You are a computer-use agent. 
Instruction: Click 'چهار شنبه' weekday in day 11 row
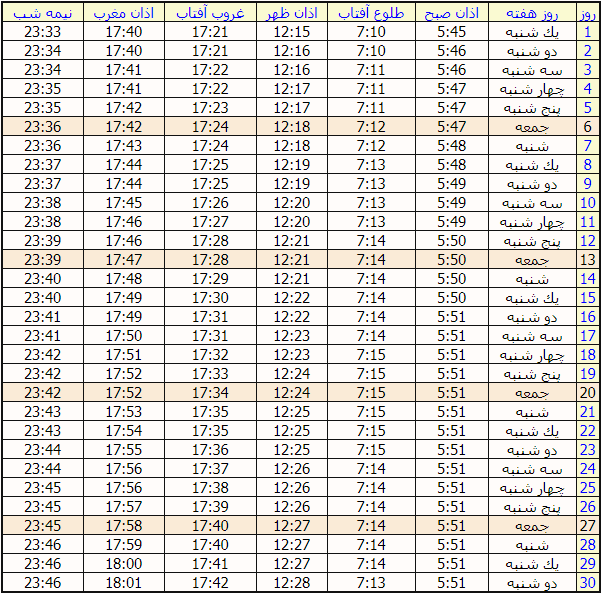532,222
